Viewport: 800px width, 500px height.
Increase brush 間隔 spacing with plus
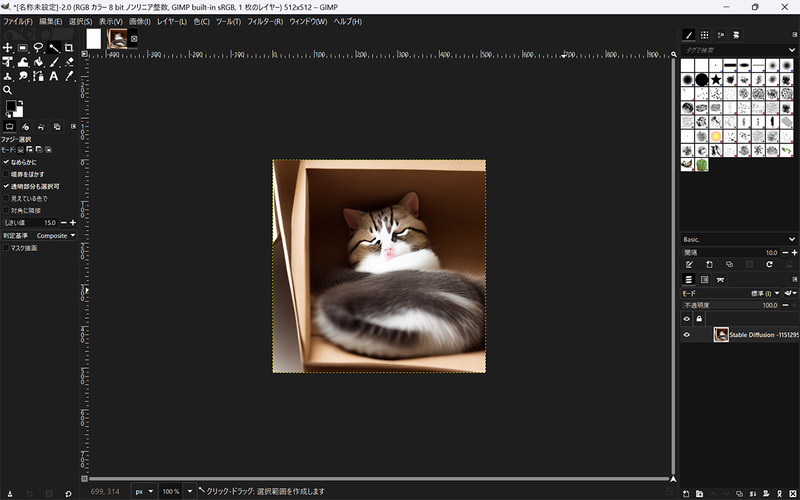(x=794, y=253)
